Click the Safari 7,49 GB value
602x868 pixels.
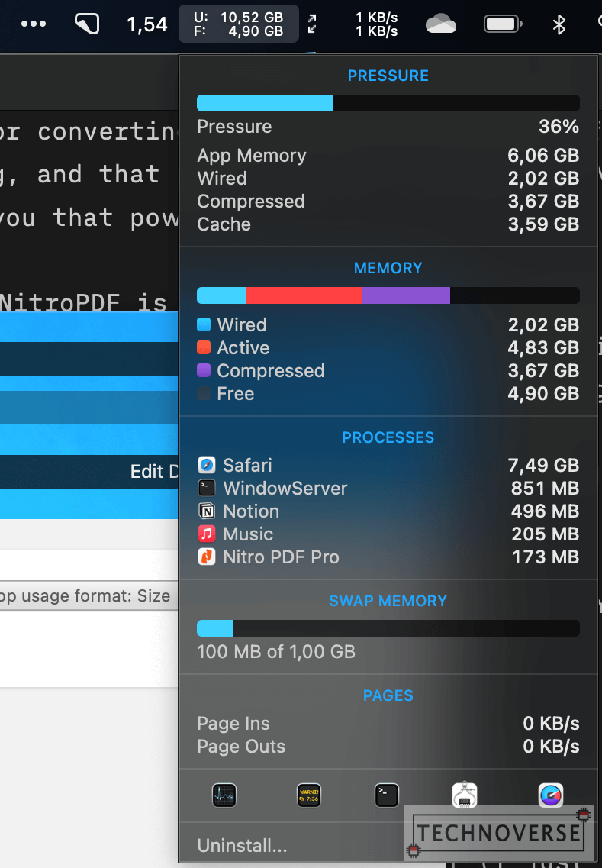(543, 466)
